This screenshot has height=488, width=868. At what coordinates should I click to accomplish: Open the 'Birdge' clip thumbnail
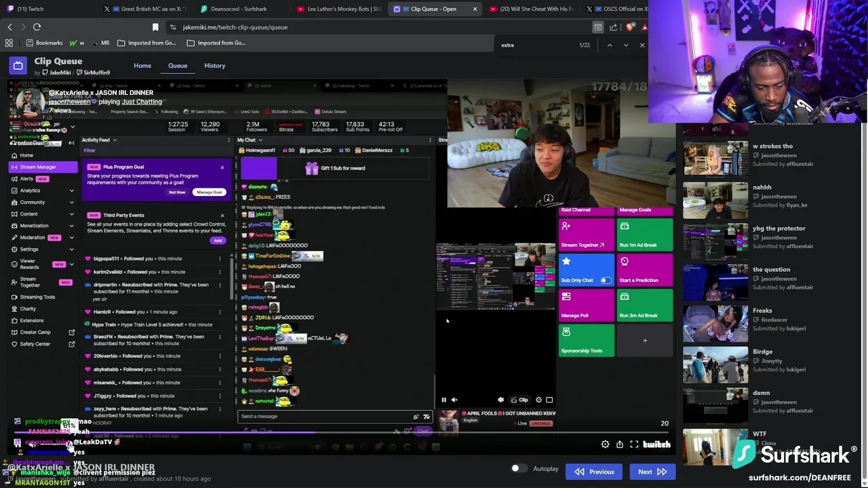click(715, 364)
